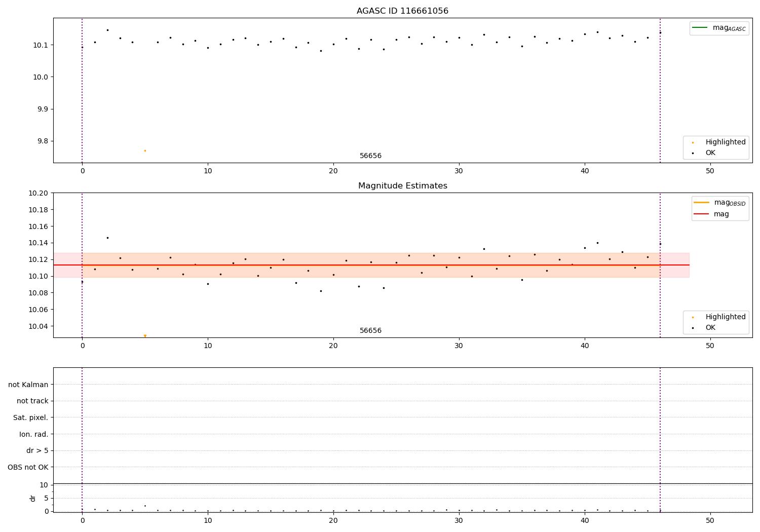760x532 pixels.
Task: Click the 10.16 y-axis tick label
Action: 38,226
